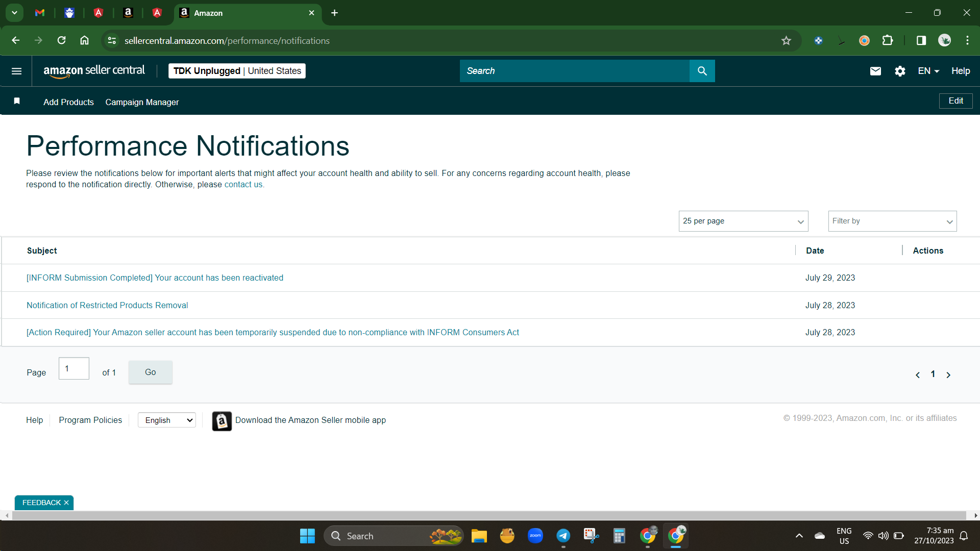Open the 25 per page dropdown
The width and height of the screenshot is (980, 551).
tap(743, 221)
